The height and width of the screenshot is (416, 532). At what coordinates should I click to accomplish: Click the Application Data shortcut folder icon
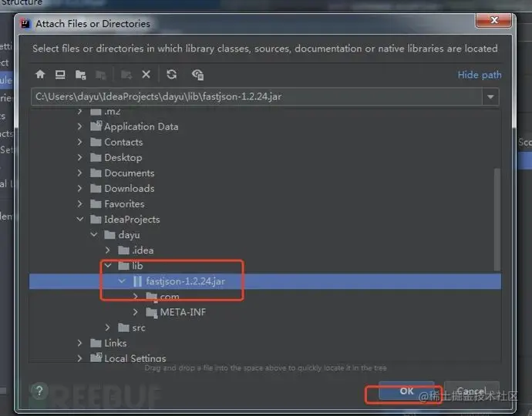pyautogui.click(x=96, y=126)
